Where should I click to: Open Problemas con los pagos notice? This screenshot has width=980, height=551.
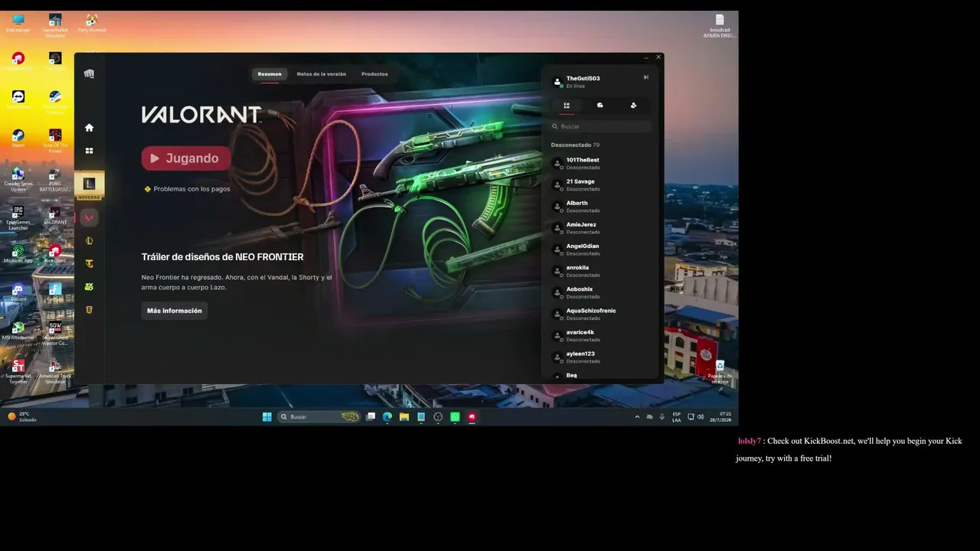coord(188,189)
